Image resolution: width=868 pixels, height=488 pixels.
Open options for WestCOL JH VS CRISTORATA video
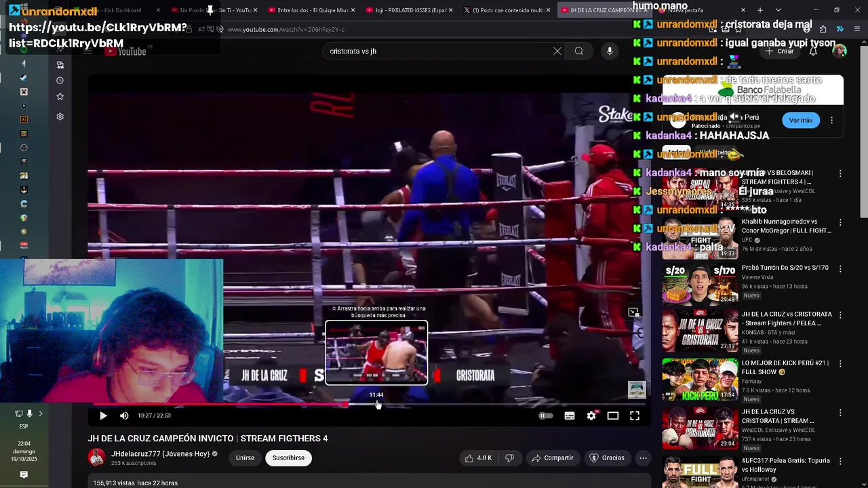840,413
